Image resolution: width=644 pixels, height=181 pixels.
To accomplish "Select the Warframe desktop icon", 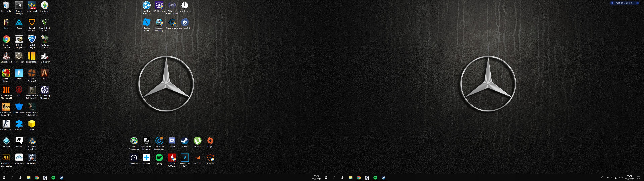I will [x=19, y=159].
